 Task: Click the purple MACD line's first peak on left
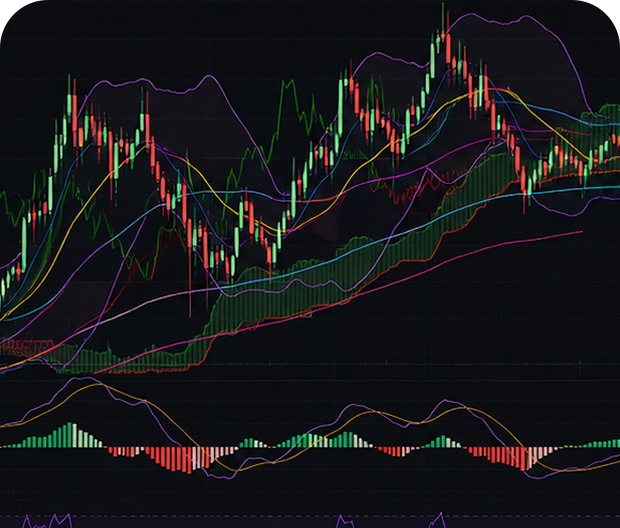pos(79,378)
